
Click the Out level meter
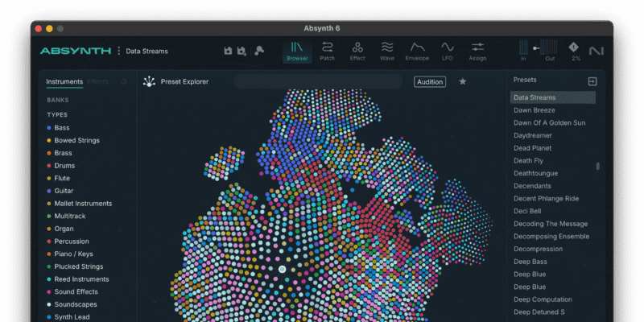550,47
